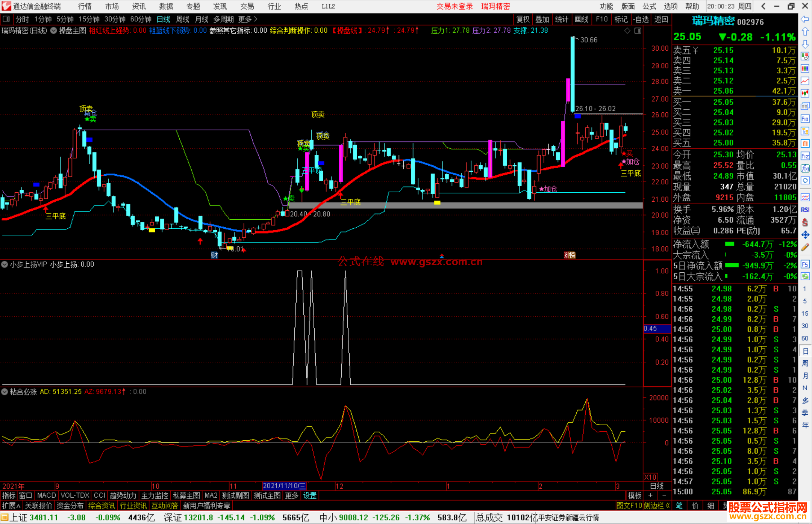Click the up arrow icon in right sidebar
Viewport: 812px width, 524px height.
tap(805, 32)
